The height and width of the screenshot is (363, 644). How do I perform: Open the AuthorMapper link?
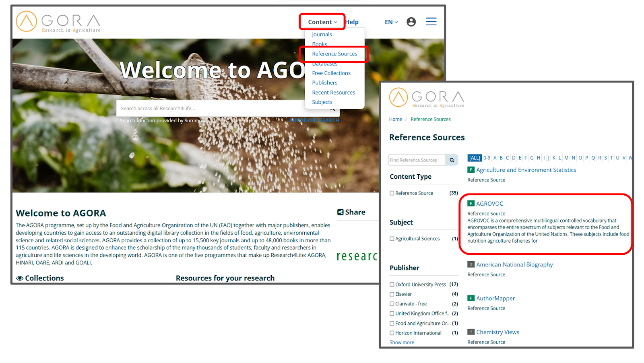pyautogui.click(x=495, y=299)
